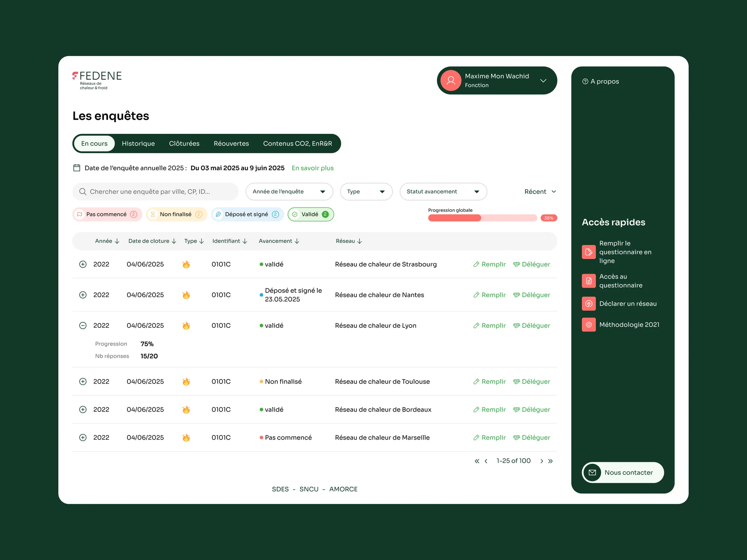This screenshot has height=560, width=747.
Task: Collapse the Lyon network row details
Action: 83,326
